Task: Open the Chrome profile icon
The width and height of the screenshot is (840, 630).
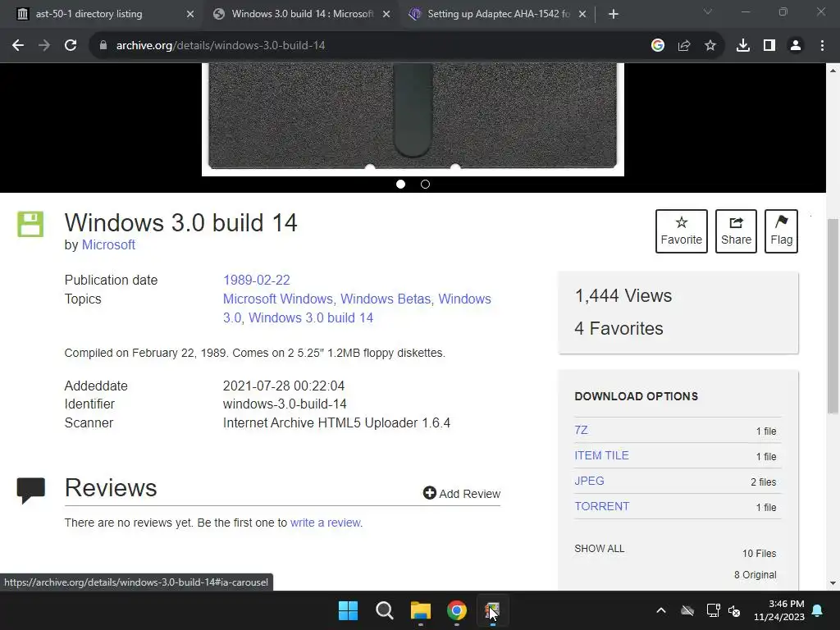Action: [x=796, y=46]
